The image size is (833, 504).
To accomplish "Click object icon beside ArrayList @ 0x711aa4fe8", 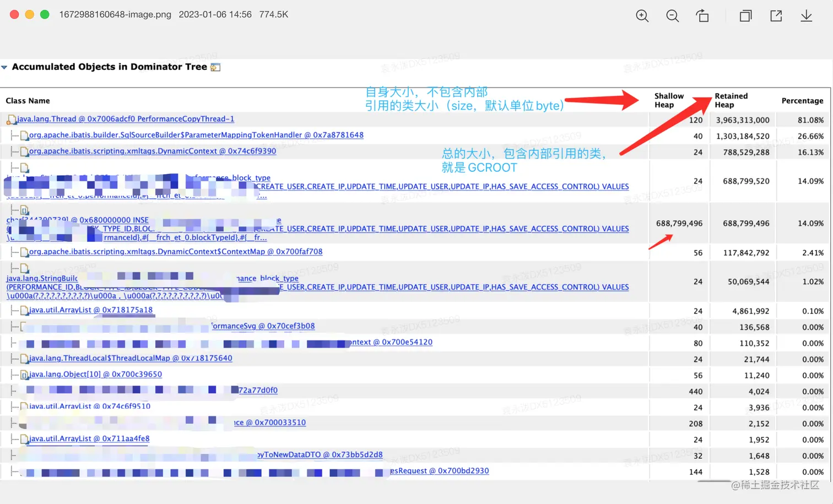I will (24, 439).
